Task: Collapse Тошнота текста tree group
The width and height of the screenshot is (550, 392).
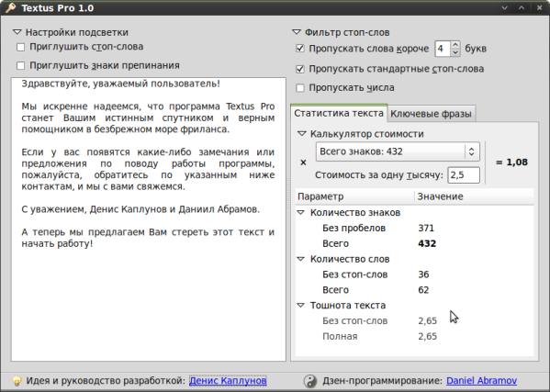Action: click(300, 305)
